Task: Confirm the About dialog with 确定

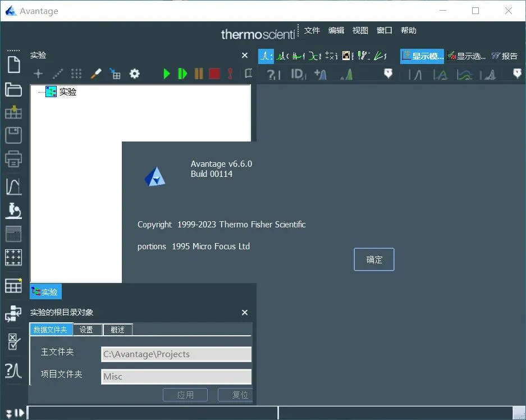Action: [x=374, y=259]
